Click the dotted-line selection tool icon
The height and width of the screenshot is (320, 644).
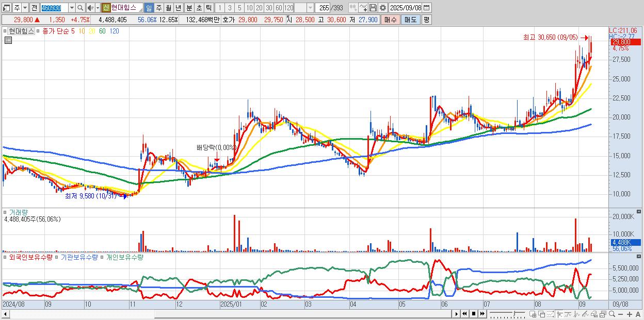(550, 314)
